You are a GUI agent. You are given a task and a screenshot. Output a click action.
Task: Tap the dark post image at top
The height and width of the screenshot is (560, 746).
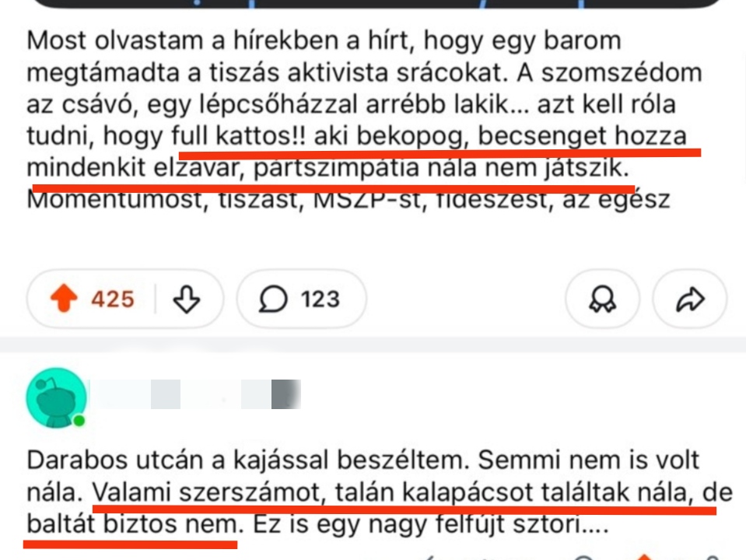pos(373,3)
